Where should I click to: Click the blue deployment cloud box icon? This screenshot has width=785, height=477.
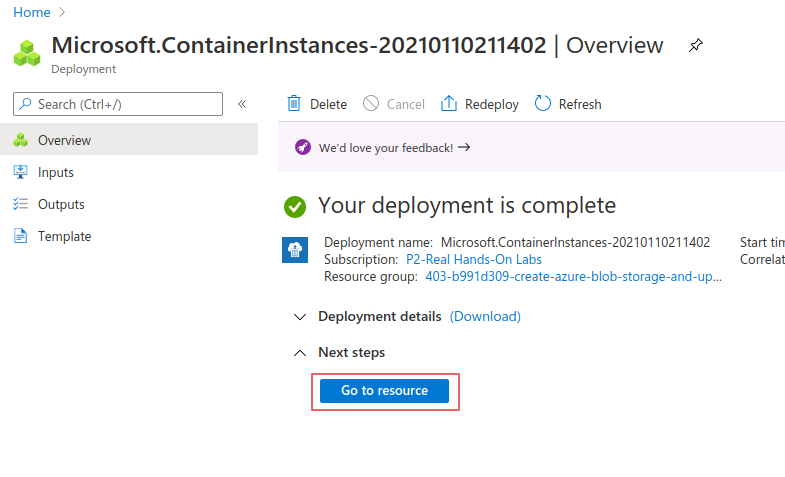click(295, 250)
